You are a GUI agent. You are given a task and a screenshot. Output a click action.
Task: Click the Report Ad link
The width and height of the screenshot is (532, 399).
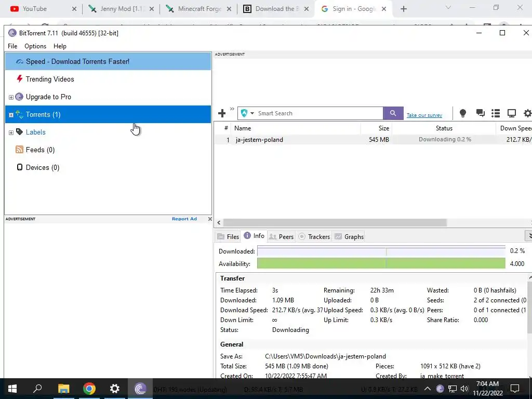(184, 219)
